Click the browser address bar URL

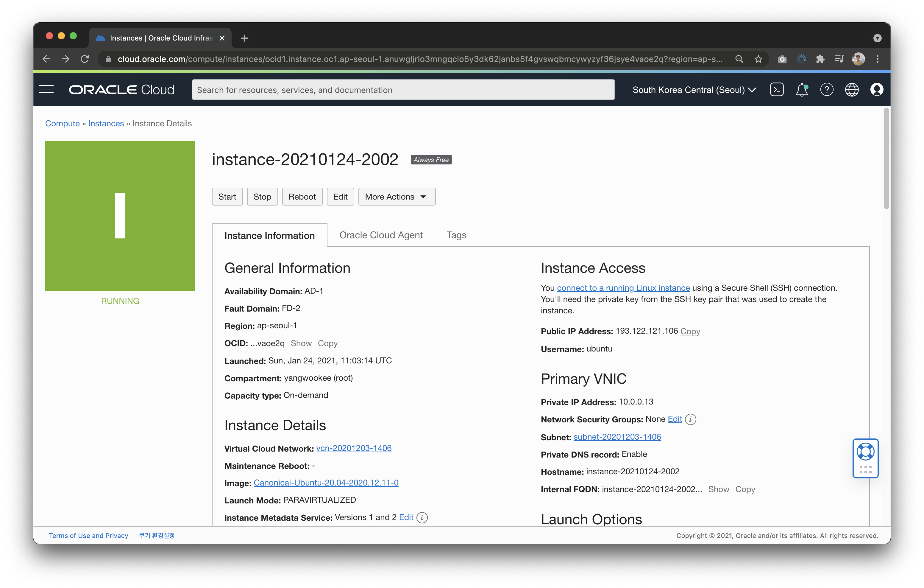click(419, 59)
